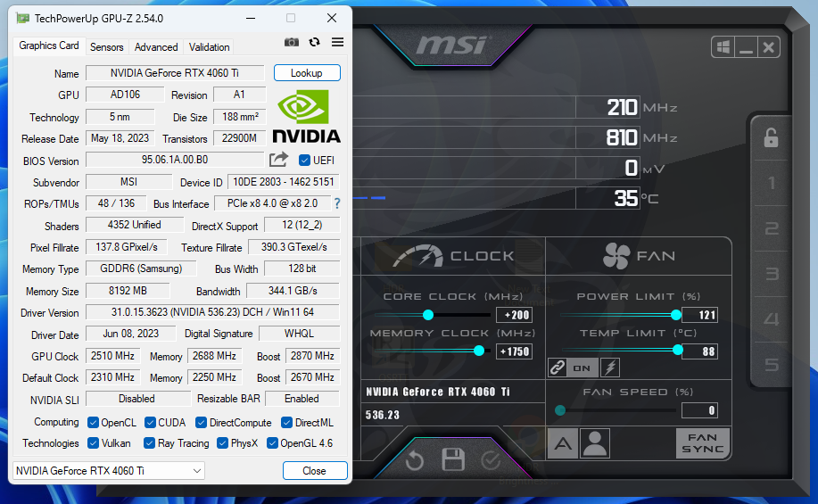Select Afterburner profile slot 2
The image size is (818, 504).
point(771,228)
